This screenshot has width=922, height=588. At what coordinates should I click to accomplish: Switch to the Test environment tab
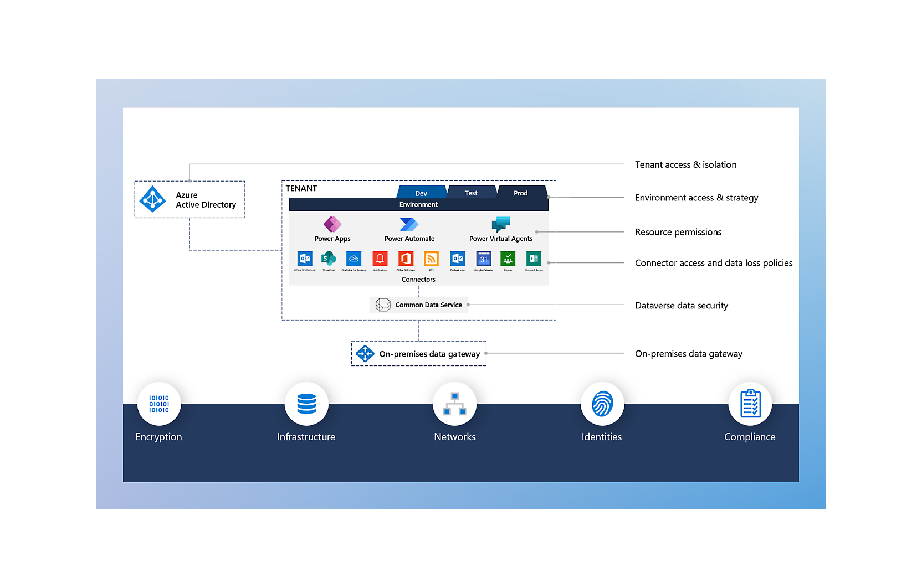tap(471, 193)
